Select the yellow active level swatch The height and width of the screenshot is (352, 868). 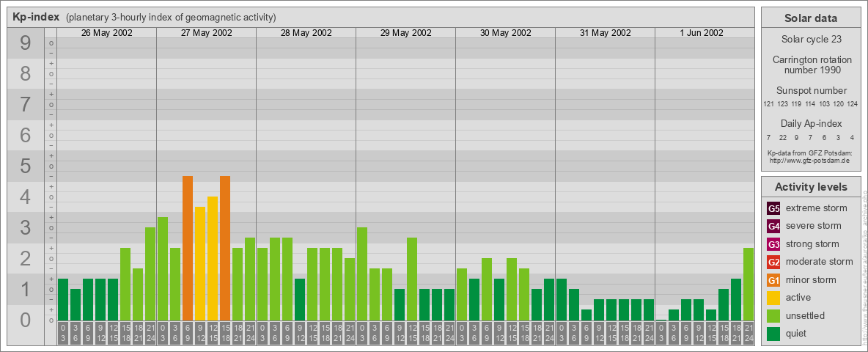(x=773, y=298)
